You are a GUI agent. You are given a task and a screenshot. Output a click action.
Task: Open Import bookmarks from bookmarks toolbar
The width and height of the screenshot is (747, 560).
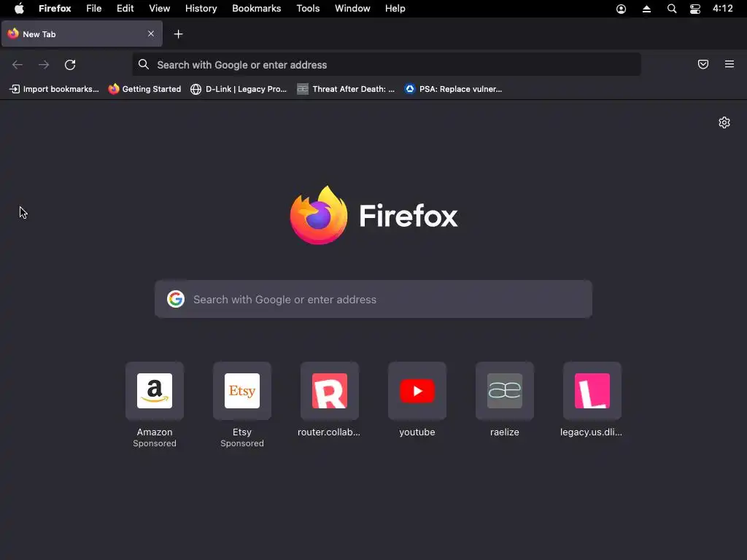[54, 89]
